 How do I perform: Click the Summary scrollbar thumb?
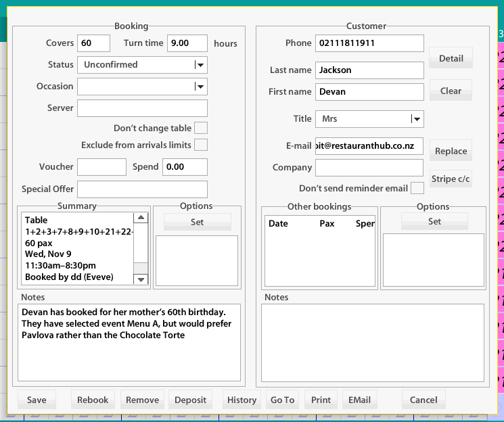[141, 268]
